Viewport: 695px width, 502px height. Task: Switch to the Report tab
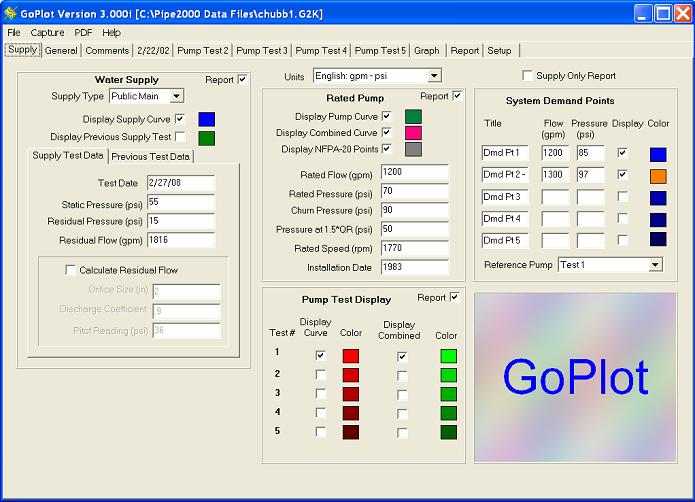coord(465,51)
